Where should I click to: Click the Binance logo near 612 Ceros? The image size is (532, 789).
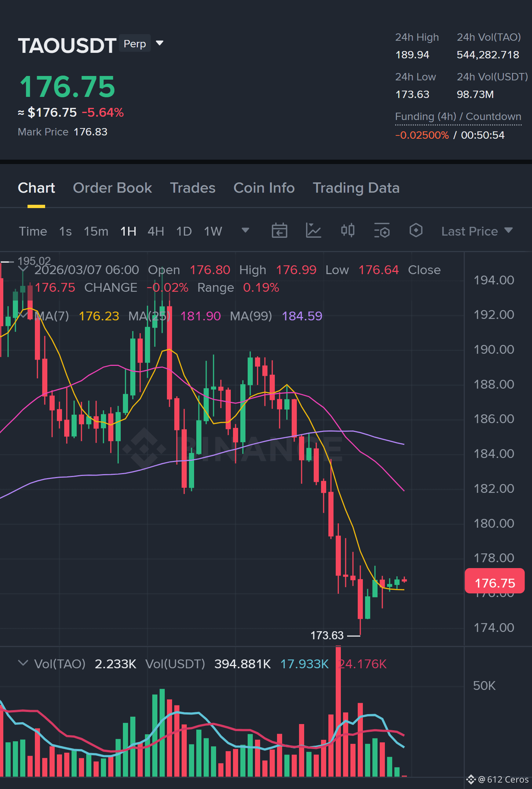click(471, 779)
